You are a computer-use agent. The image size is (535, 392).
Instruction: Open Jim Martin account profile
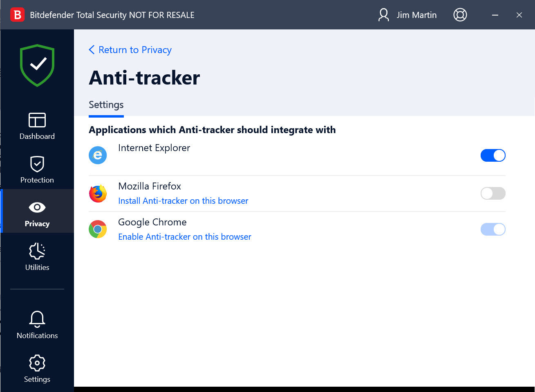(407, 15)
